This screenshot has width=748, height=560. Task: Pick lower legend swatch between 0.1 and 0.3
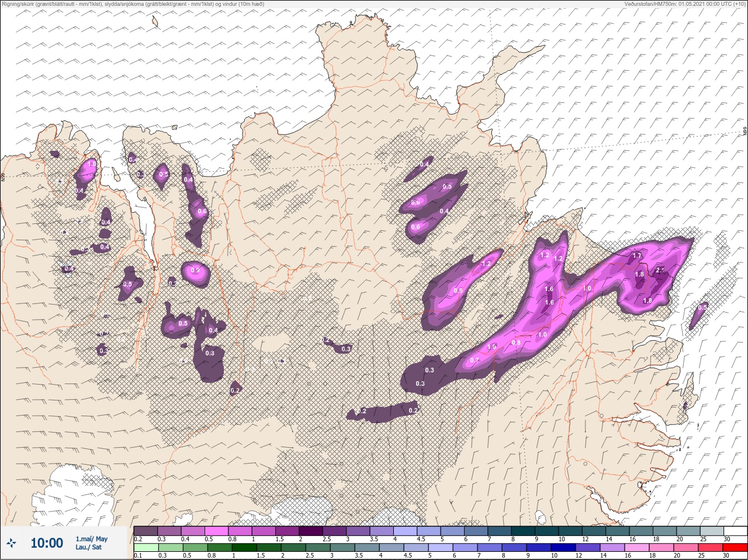pyautogui.click(x=146, y=548)
